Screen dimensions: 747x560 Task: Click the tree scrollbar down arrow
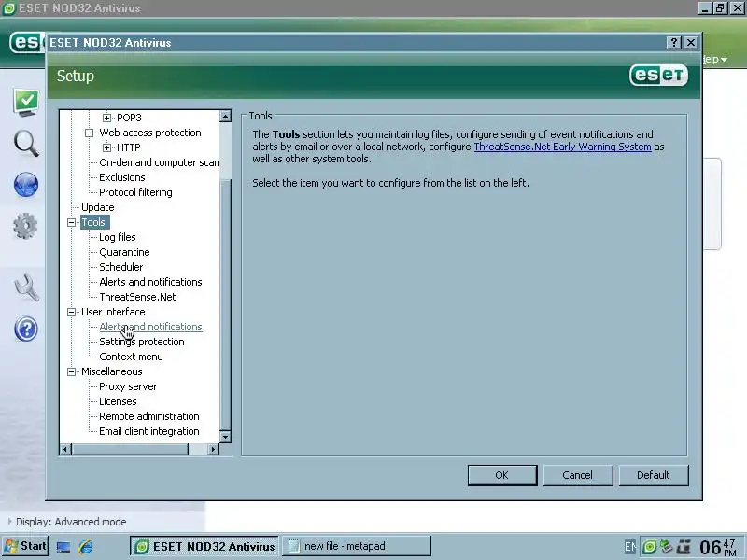coord(225,437)
